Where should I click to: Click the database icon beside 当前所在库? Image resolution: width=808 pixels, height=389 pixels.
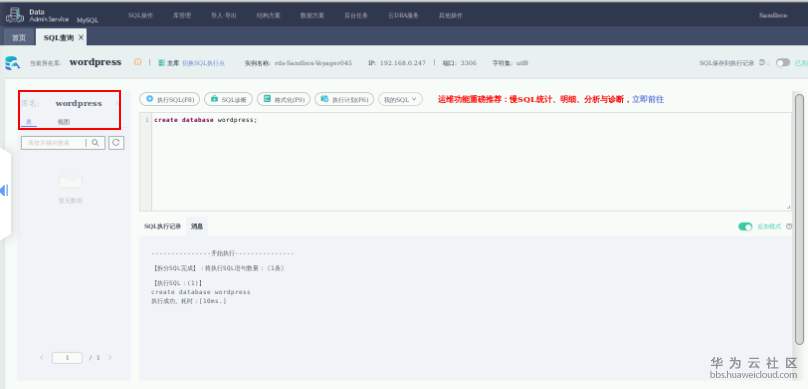[x=12, y=63]
